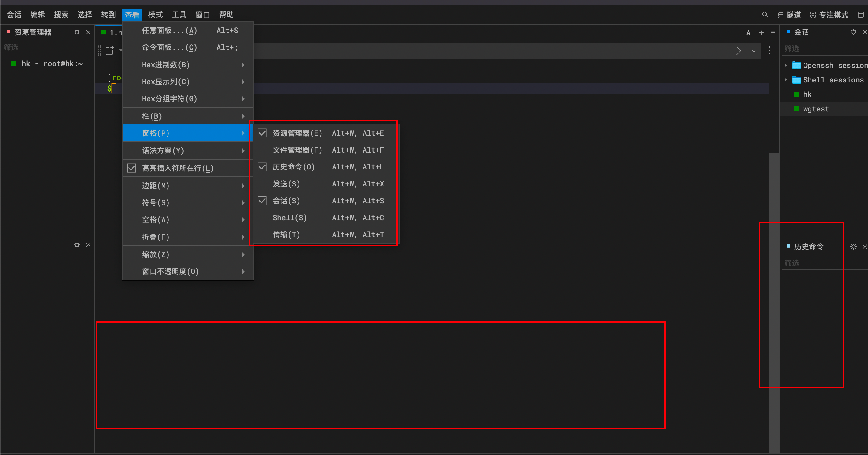Open the search magnifier icon in top bar
Screen dimensions: 868x455
[765, 15]
